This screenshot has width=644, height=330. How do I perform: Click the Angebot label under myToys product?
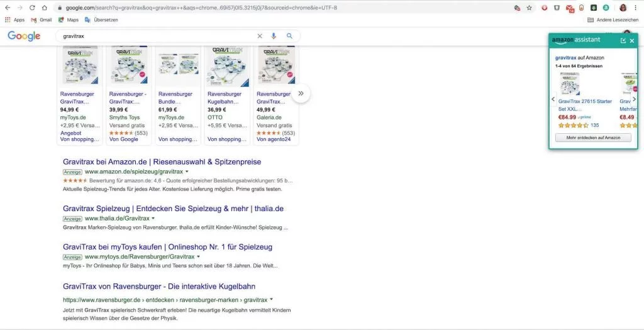[70, 133]
